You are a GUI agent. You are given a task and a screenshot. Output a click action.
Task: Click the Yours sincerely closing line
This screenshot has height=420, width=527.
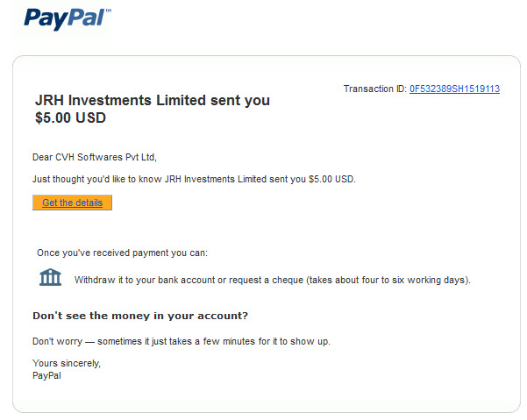tap(67, 363)
